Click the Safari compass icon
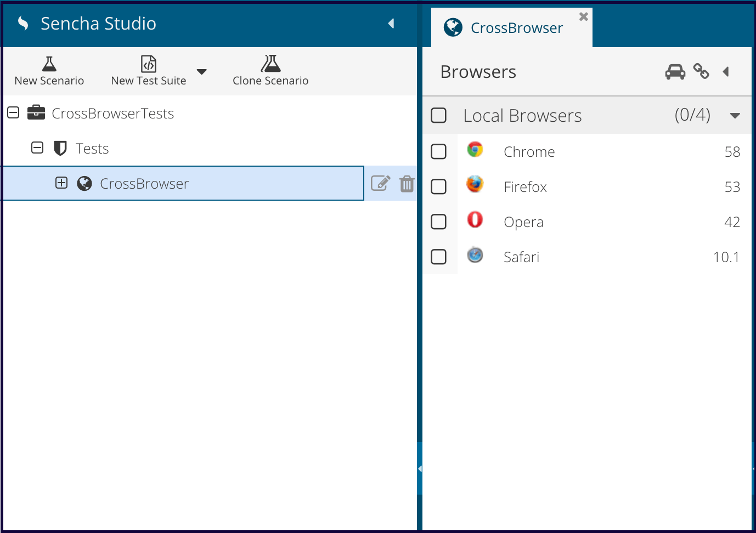Screen dimensions: 756x533 point(475,254)
